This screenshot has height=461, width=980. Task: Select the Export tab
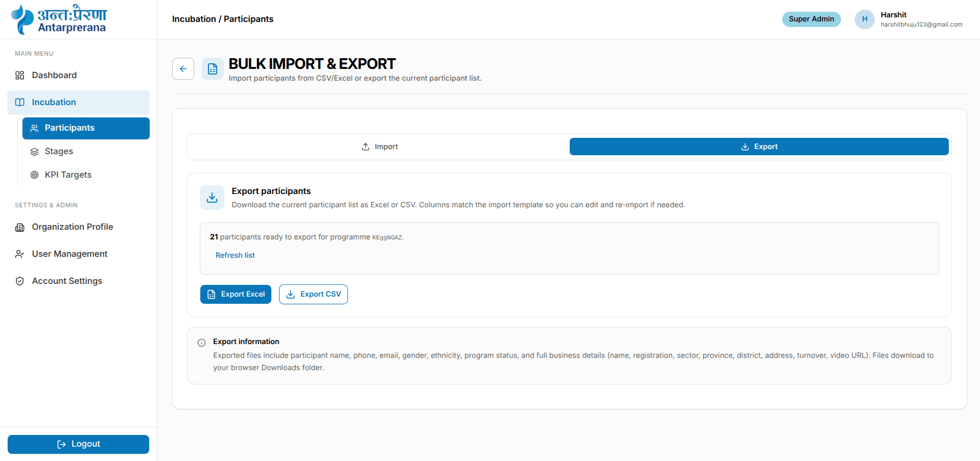[759, 147]
